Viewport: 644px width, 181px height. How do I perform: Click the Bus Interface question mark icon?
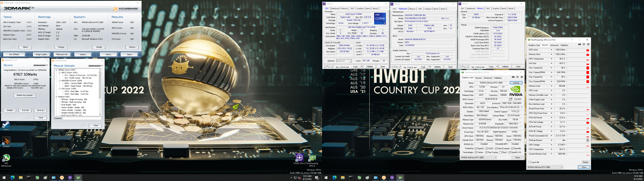pyautogui.click(x=522, y=107)
